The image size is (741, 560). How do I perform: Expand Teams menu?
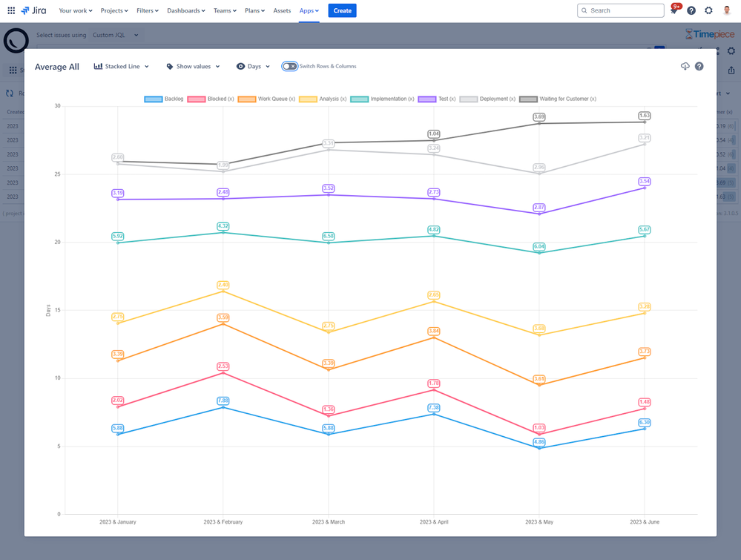[x=225, y=10]
